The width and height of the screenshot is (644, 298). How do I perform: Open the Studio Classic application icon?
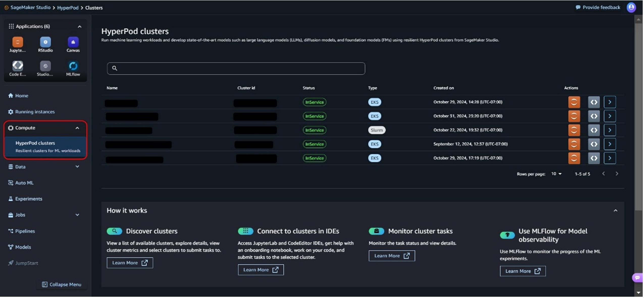[45, 66]
